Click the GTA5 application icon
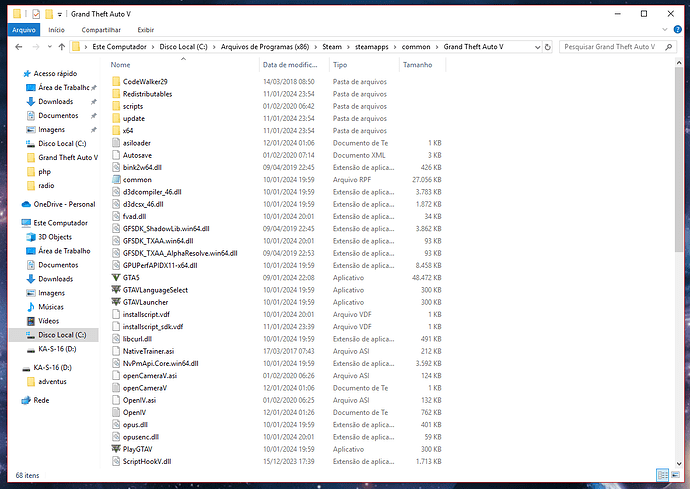Screen dimensions: 690x489 (116, 278)
